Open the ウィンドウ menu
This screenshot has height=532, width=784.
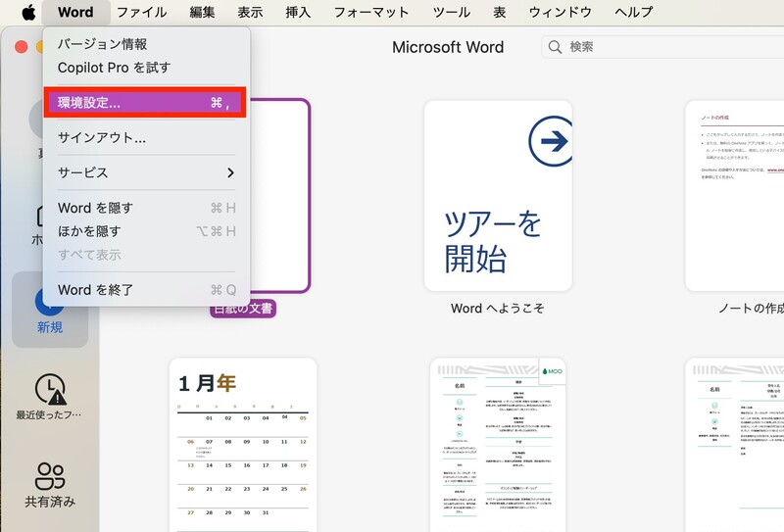(560, 12)
